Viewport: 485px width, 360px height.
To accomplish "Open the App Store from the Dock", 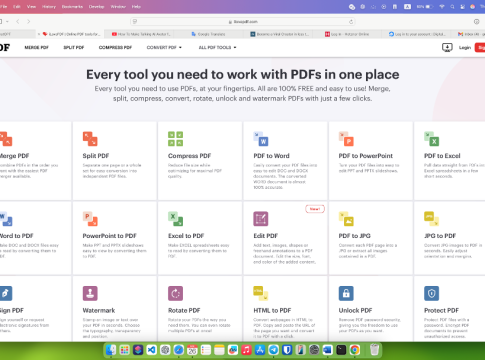I will click(x=260, y=350).
